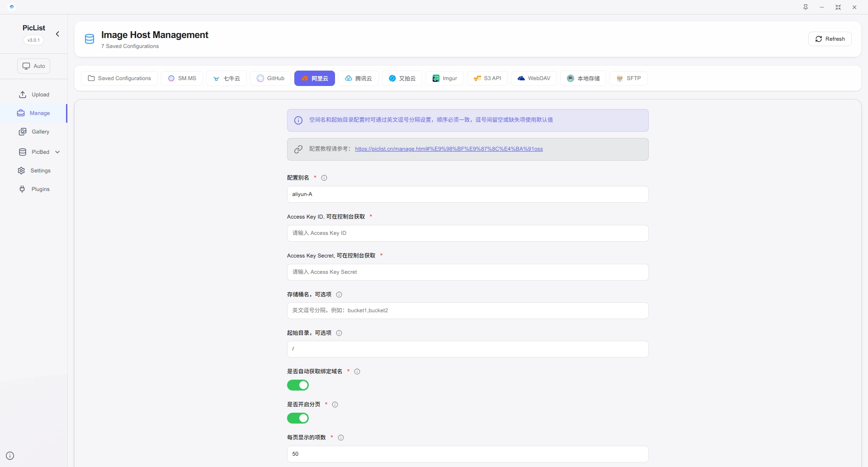Click the 每页显示的项数 help icon
Screen dimensions: 868x467
pos(341,438)
